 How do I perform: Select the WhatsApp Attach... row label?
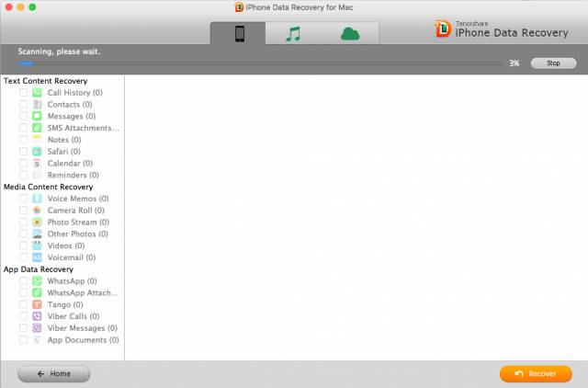click(83, 292)
